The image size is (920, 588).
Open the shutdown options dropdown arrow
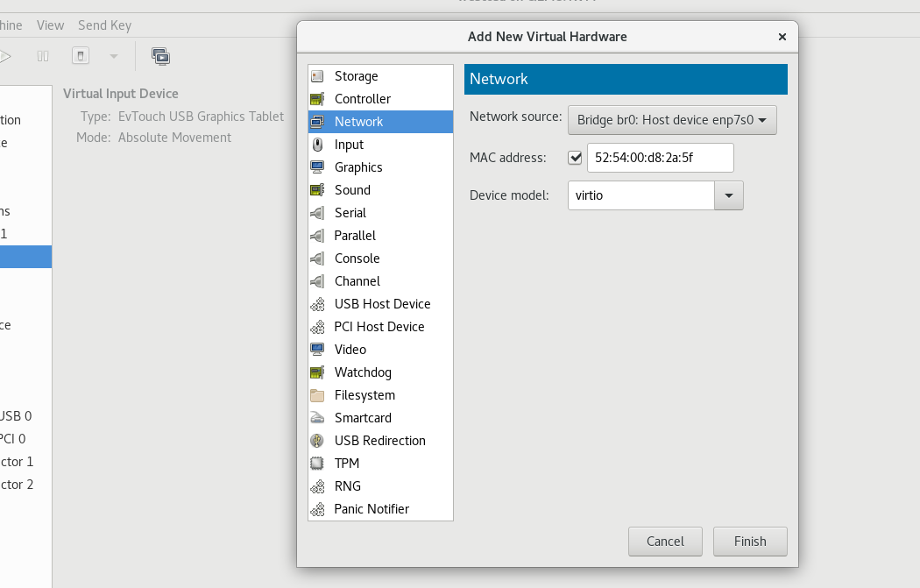click(x=113, y=56)
